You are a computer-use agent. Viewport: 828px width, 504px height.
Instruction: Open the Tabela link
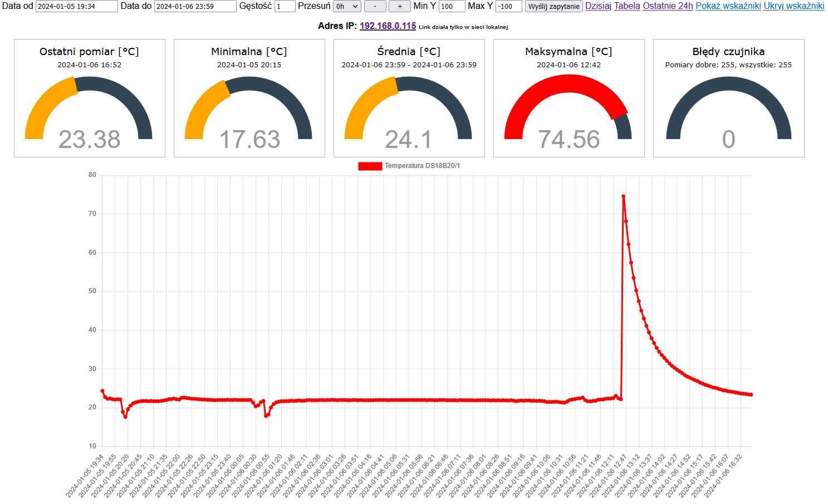627,6
